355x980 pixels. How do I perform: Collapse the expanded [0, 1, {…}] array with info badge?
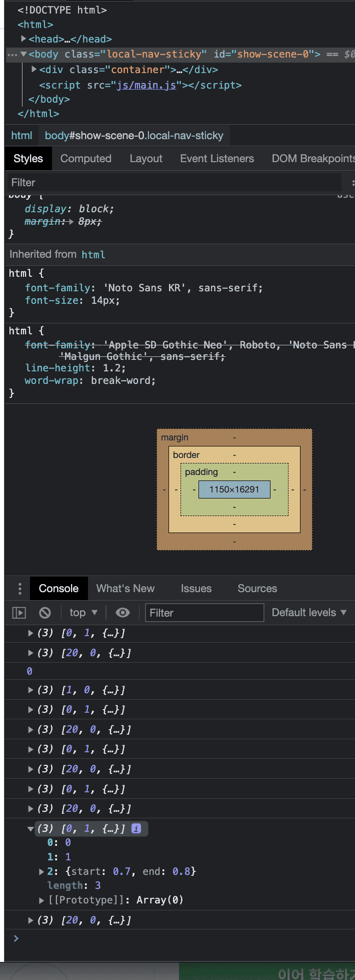click(x=30, y=829)
